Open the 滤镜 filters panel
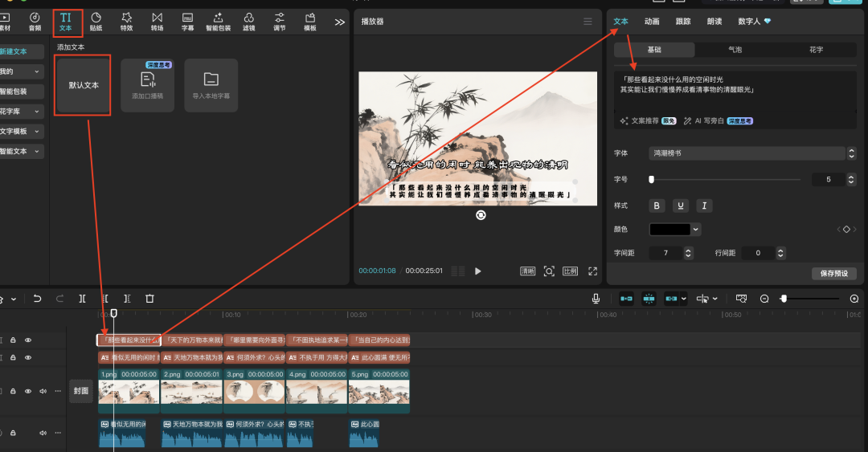This screenshot has width=868, height=452. (248, 22)
